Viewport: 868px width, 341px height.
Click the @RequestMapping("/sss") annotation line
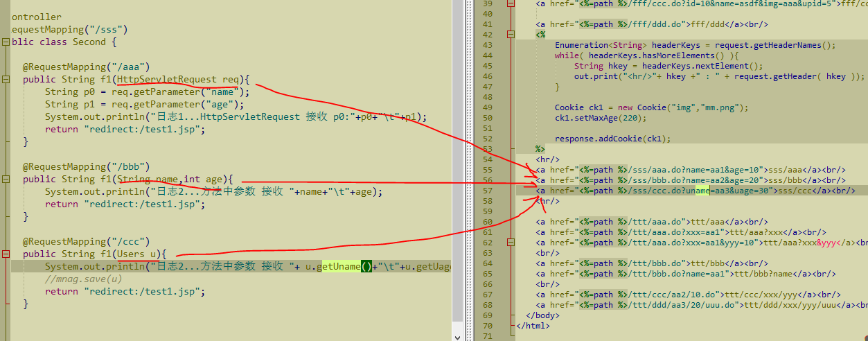[x=69, y=29]
